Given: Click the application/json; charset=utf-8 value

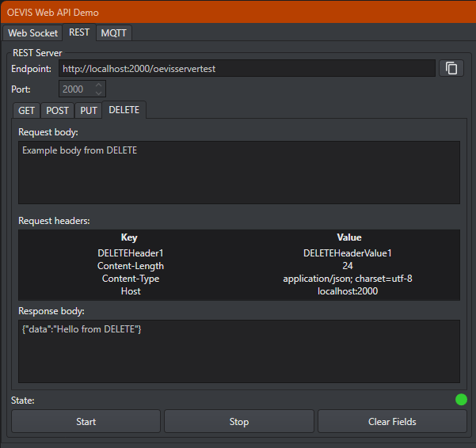Looking at the screenshot, I should click(x=348, y=279).
